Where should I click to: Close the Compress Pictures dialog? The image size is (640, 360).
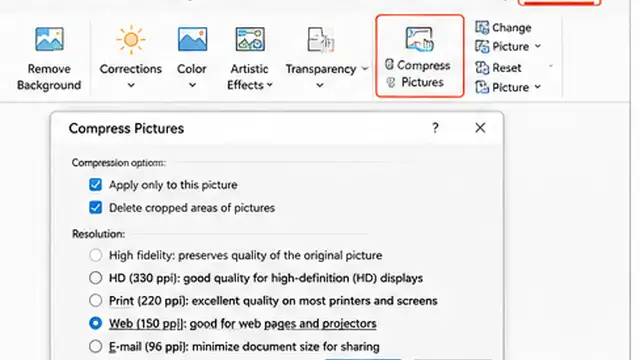(480, 128)
